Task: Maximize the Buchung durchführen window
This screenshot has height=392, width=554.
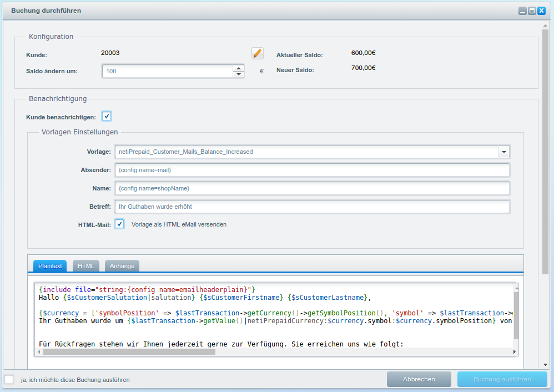Action: (x=532, y=11)
